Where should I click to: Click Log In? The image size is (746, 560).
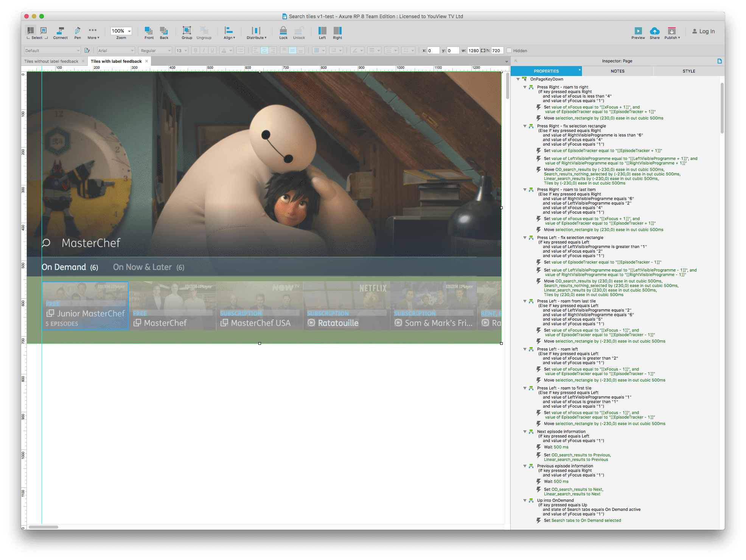point(704,31)
